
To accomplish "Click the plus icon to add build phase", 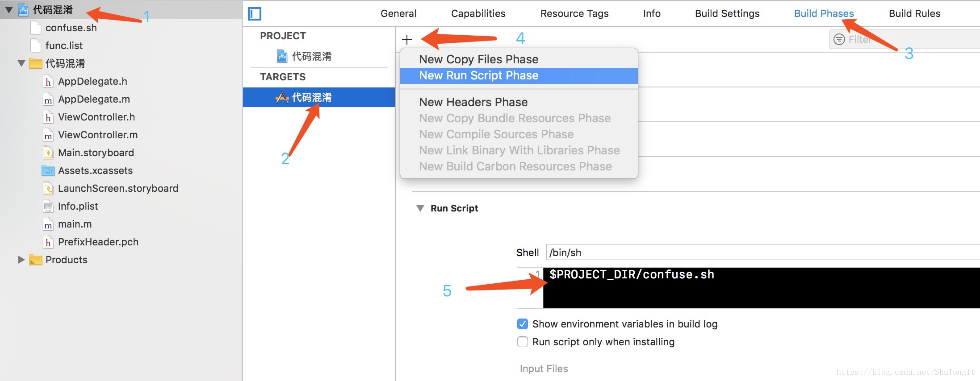I will (407, 40).
